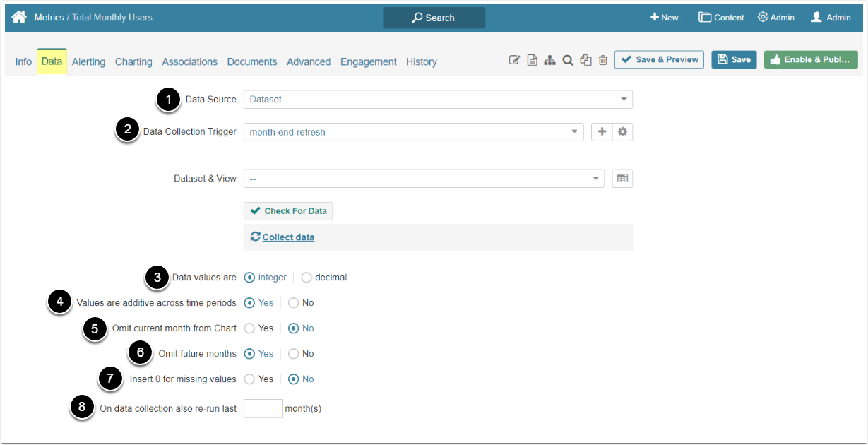Add new Data Collection Trigger plus icon
The width and height of the screenshot is (868, 445).
pos(602,132)
